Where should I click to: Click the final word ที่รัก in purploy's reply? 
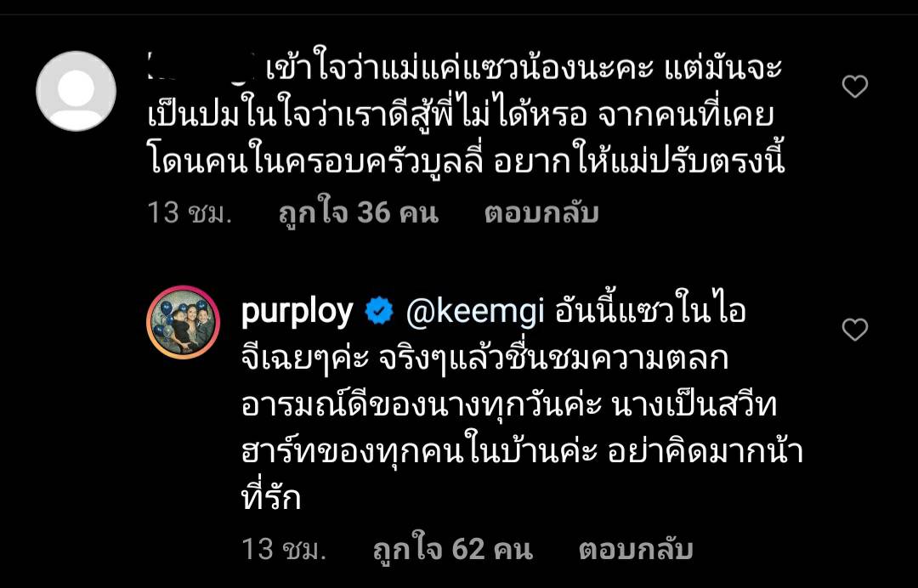click(271, 499)
